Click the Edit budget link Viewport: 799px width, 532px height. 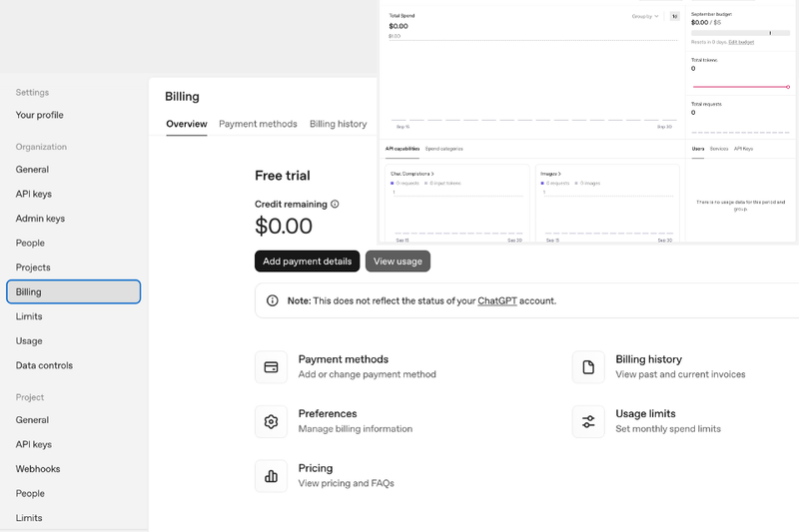pyautogui.click(x=741, y=42)
